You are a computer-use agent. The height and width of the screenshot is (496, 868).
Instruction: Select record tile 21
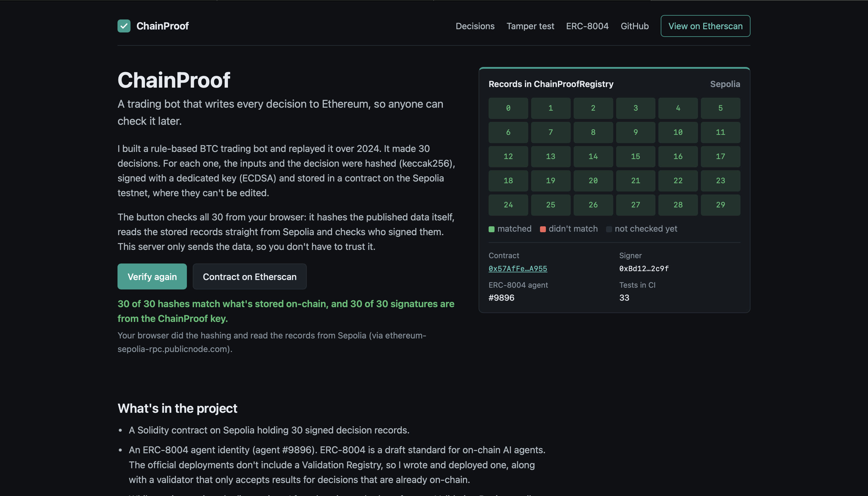click(x=635, y=181)
